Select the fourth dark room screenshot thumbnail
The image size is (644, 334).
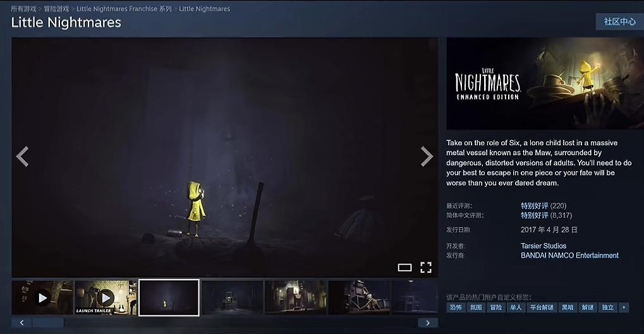pyautogui.click(x=232, y=297)
